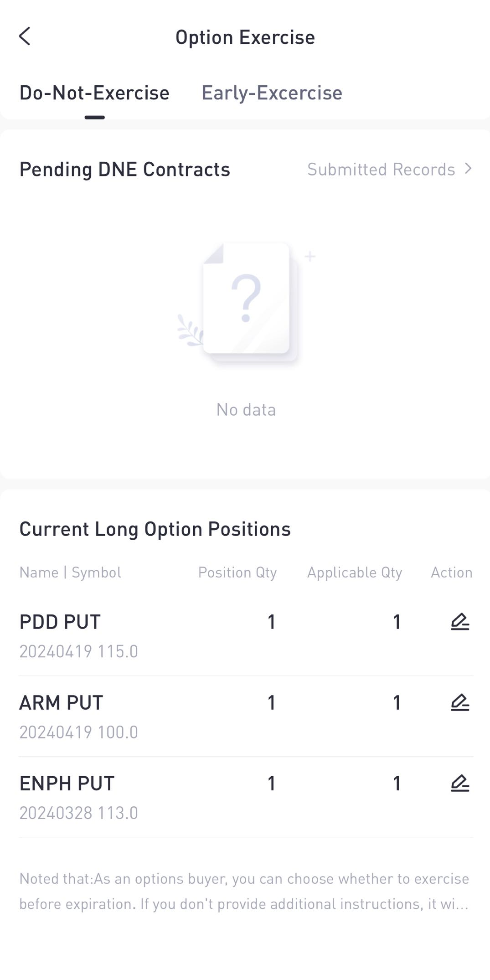Image resolution: width=490 pixels, height=980 pixels.
Task: Tap the empty document placeholder icon
Action: coord(247,301)
